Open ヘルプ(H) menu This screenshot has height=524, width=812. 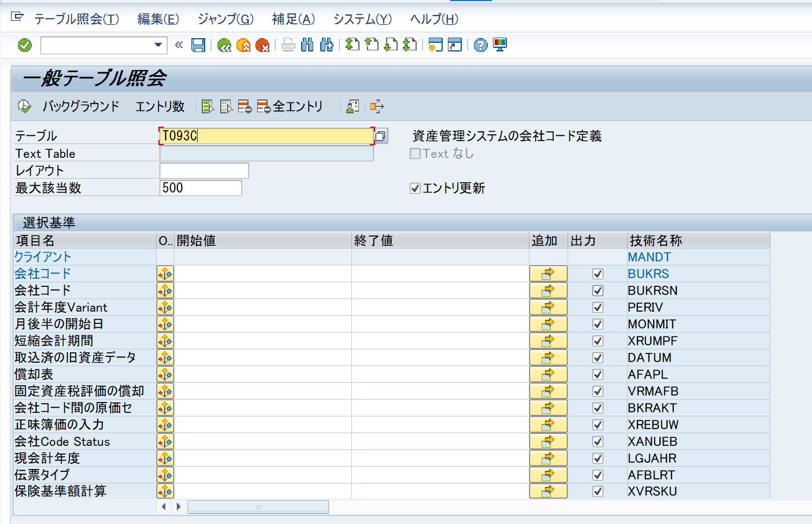point(434,19)
